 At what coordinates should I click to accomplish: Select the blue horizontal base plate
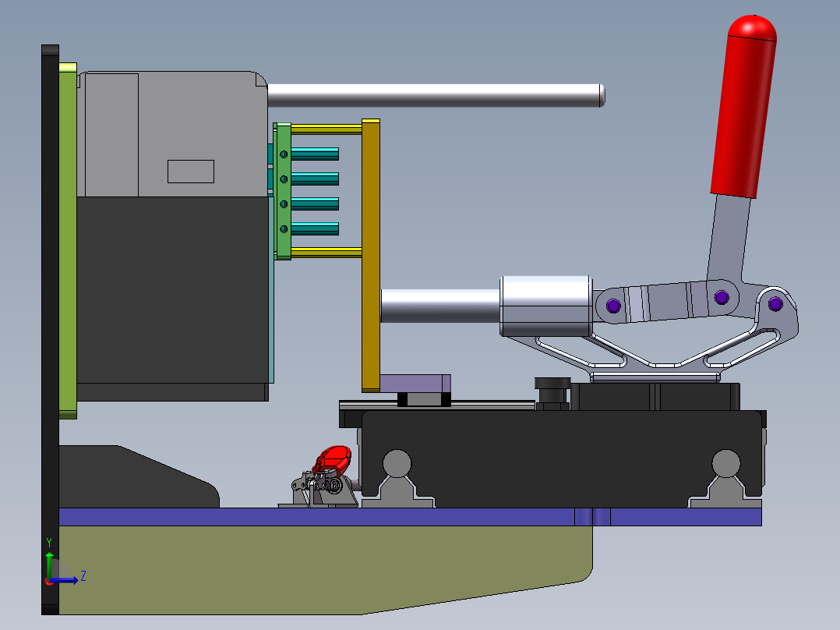[410, 517]
